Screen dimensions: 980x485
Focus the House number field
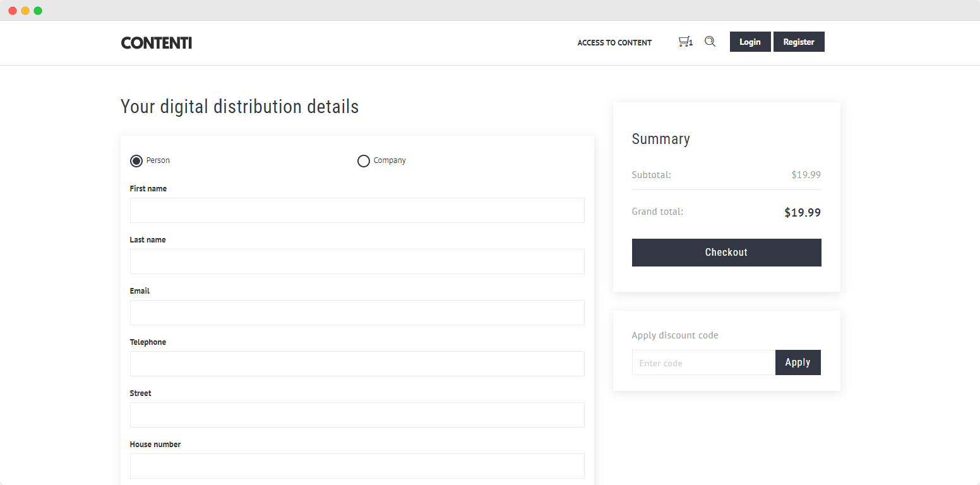coord(357,466)
